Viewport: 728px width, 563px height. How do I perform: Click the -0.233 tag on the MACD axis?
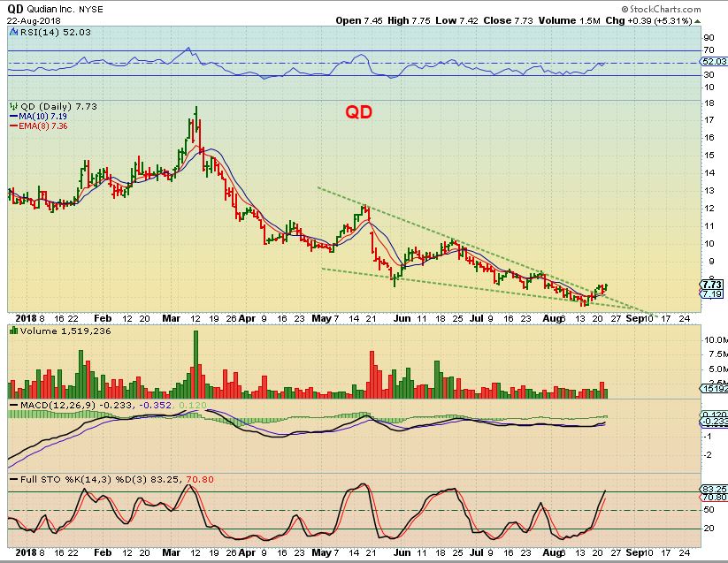714,422
